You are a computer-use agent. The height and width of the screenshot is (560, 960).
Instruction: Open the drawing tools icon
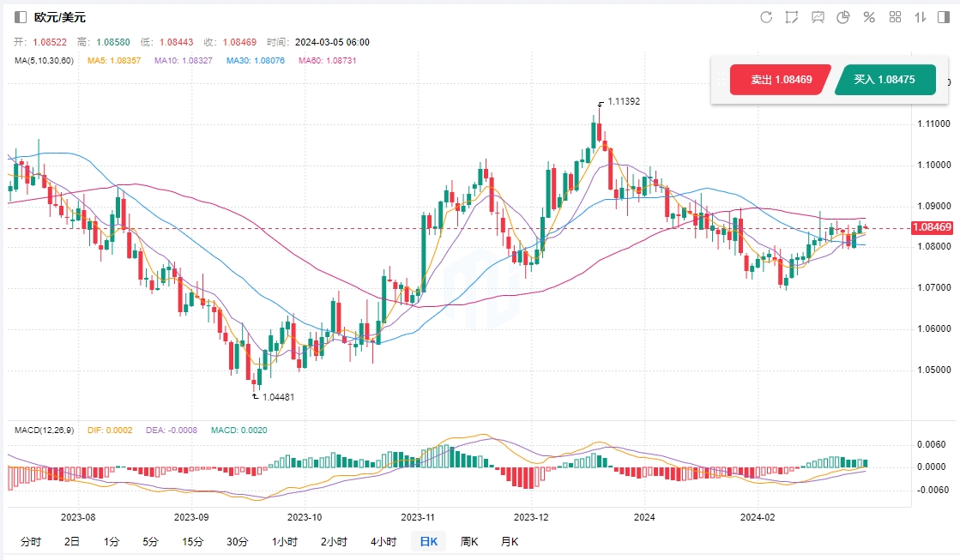[x=792, y=17]
